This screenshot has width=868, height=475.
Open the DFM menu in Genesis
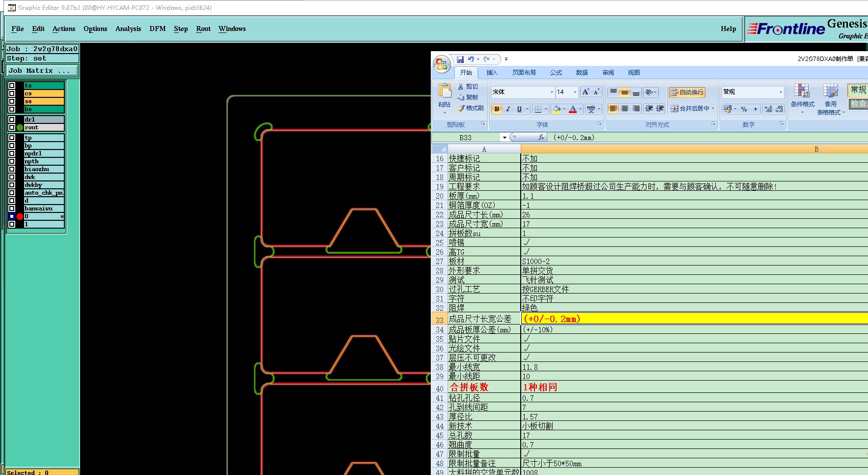click(158, 29)
